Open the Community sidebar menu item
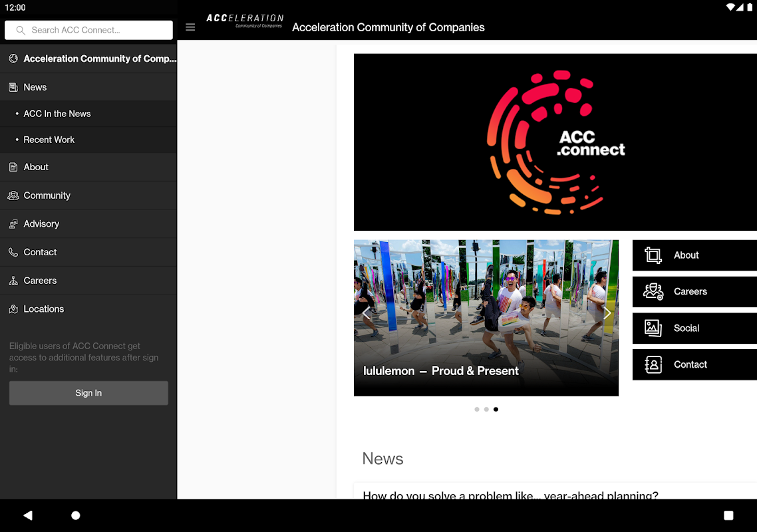The height and width of the screenshot is (532, 757). click(x=88, y=196)
